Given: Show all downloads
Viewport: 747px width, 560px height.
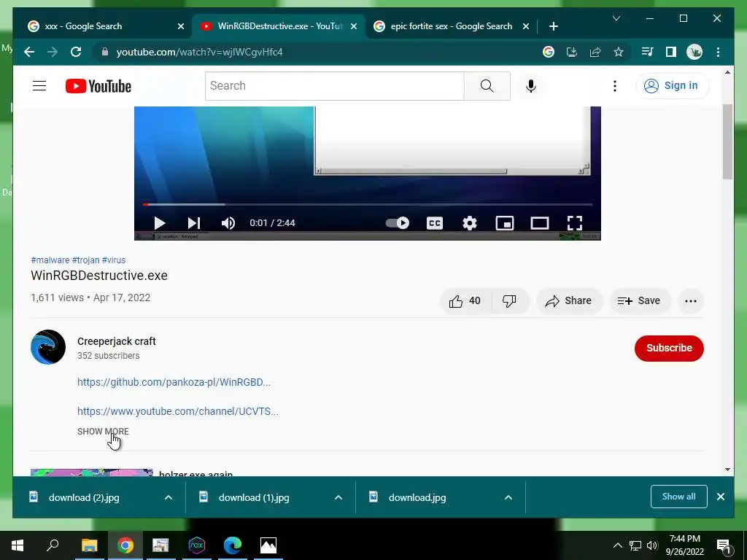Looking at the screenshot, I should pyautogui.click(x=678, y=497).
